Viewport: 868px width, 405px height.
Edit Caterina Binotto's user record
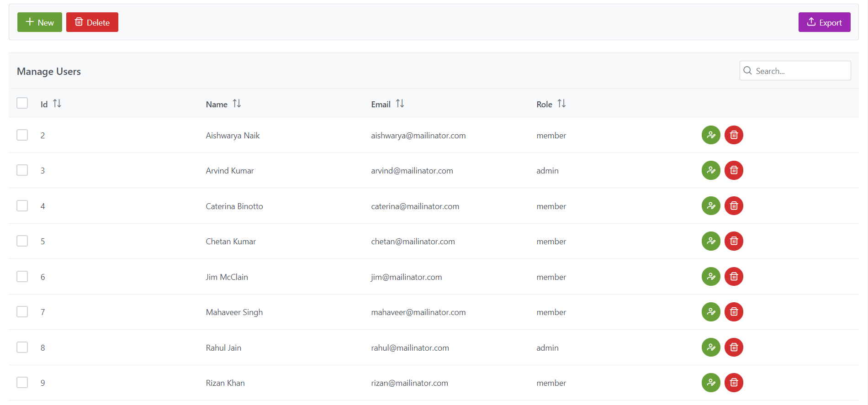(x=710, y=206)
